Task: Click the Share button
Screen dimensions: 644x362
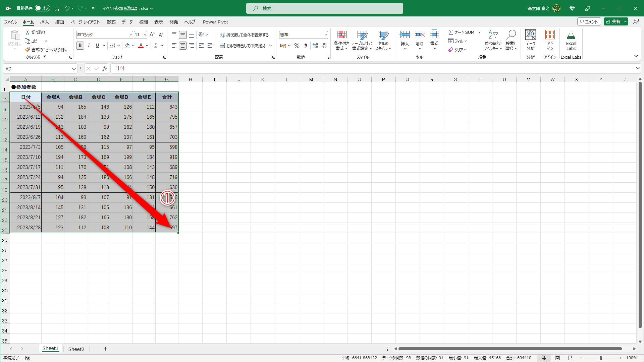Action: tap(613, 21)
